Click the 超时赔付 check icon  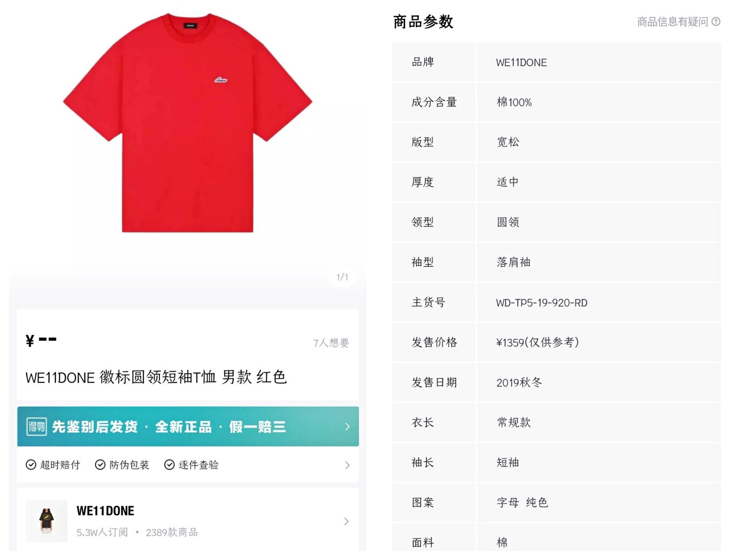coord(31,465)
